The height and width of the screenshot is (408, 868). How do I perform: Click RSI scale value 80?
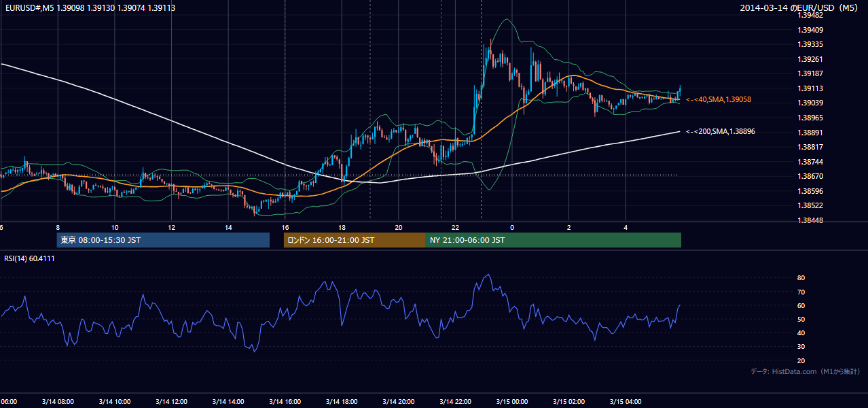point(801,278)
